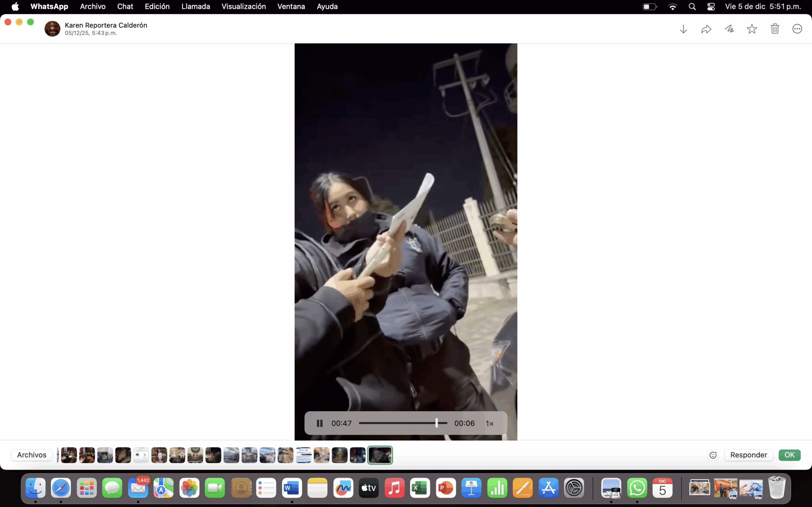
Task: Select the first thumbnail in the media strip
Action: coord(69,455)
